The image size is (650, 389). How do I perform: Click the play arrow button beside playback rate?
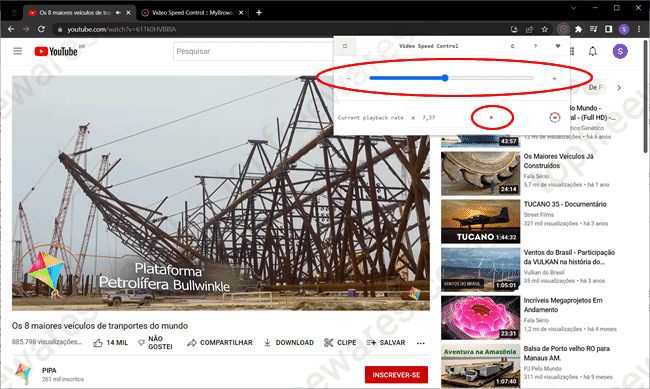492,118
